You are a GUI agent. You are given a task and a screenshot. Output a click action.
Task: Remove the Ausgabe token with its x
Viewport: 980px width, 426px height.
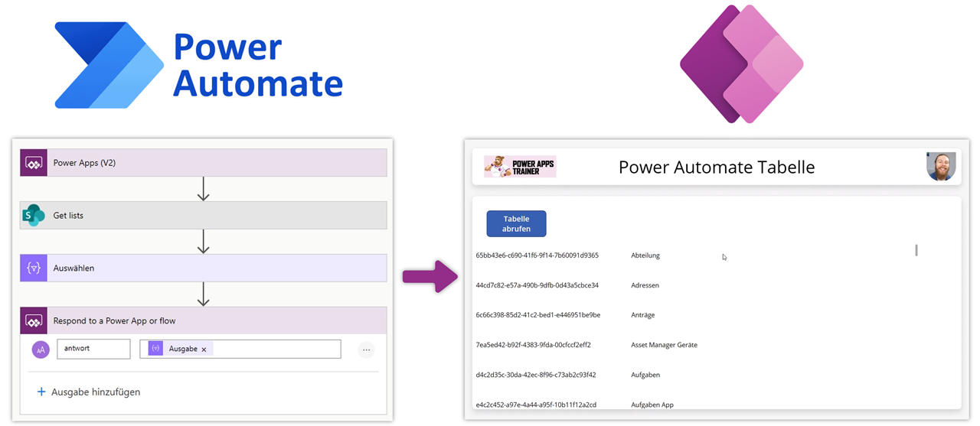coord(204,350)
